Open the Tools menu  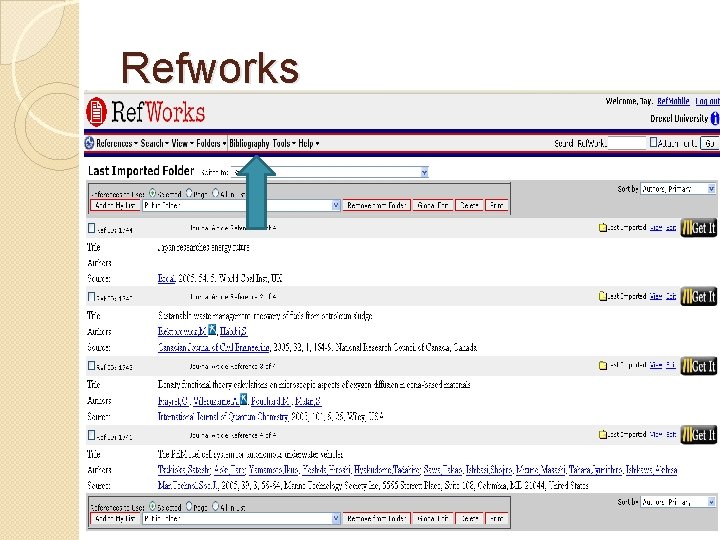tap(284, 143)
